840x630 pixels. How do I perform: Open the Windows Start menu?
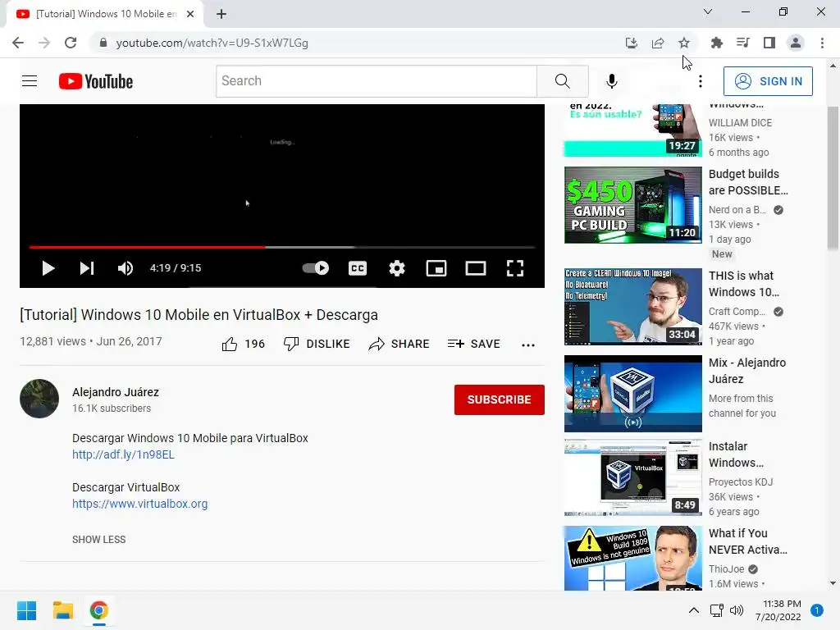(26, 610)
